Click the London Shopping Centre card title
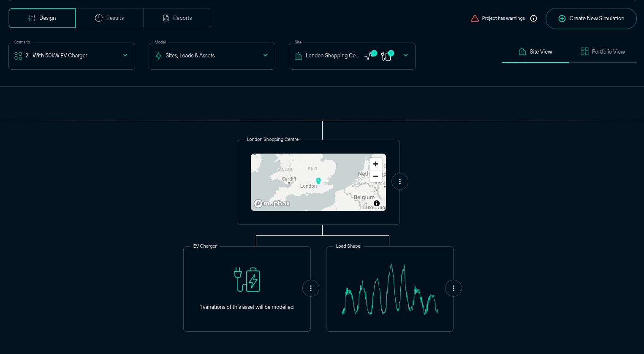The image size is (644, 354). 273,139
